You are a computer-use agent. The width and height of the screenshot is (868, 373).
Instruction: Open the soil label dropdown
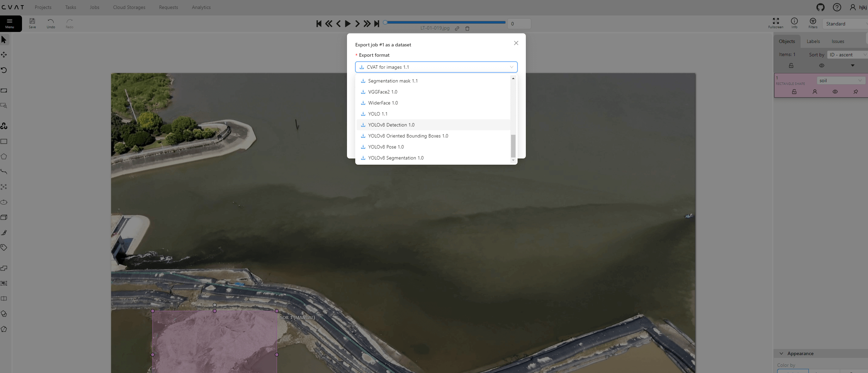[840, 80]
